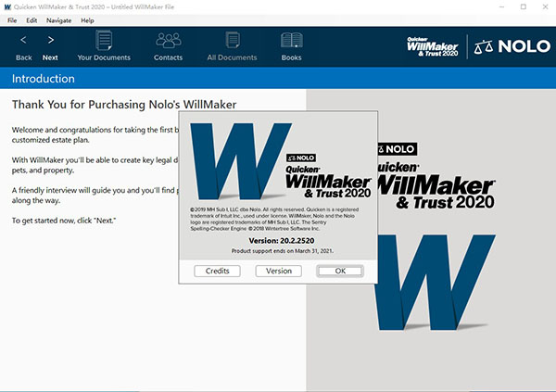Go forward with the Next arrow
The image size is (556, 392).
click(x=51, y=40)
